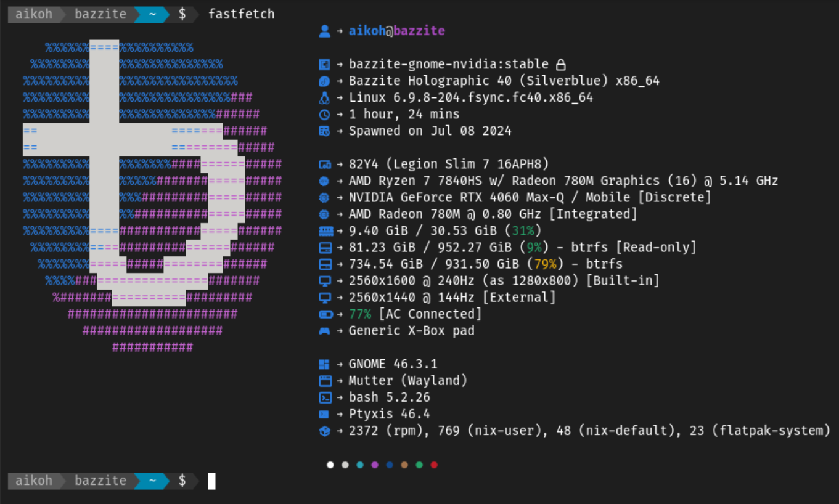Click the clock icon beside the uptime
This screenshot has width=839, height=504.
coord(325,114)
